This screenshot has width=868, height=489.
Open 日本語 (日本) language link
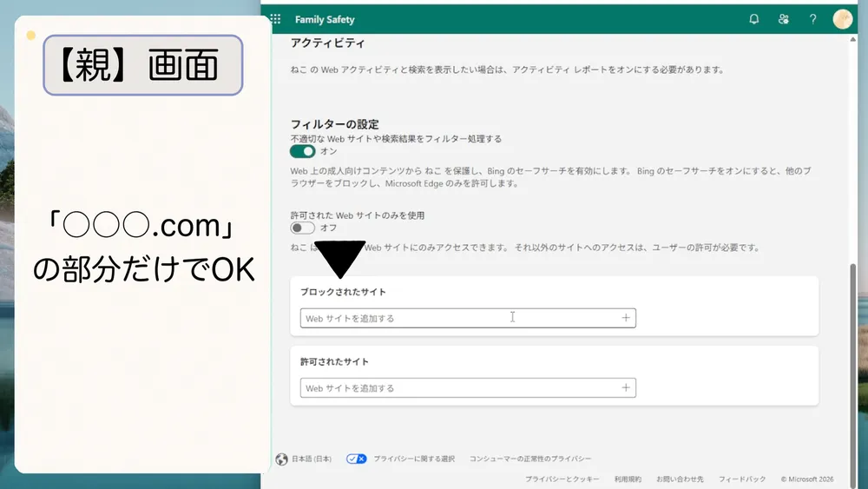[312, 459]
